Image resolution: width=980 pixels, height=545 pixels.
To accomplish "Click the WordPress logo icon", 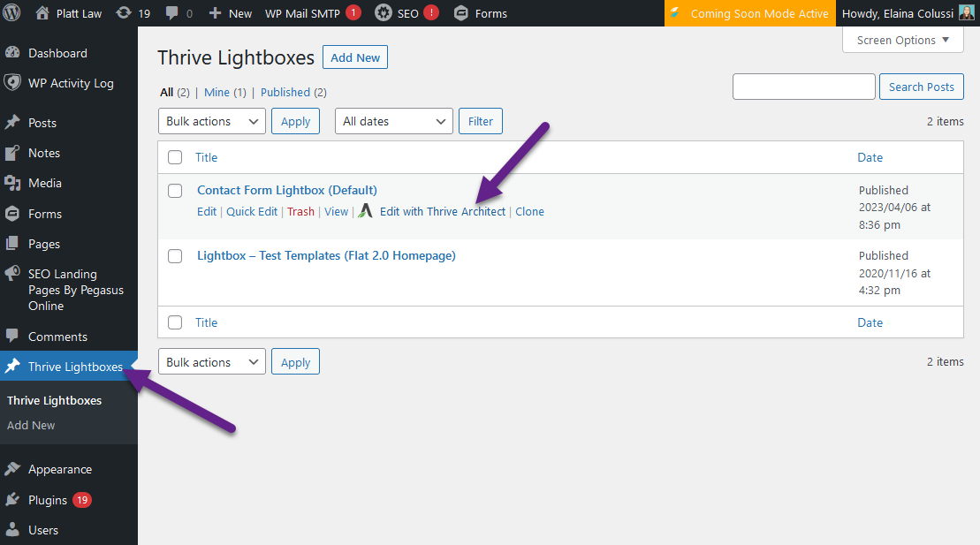I will coord(11,12).
